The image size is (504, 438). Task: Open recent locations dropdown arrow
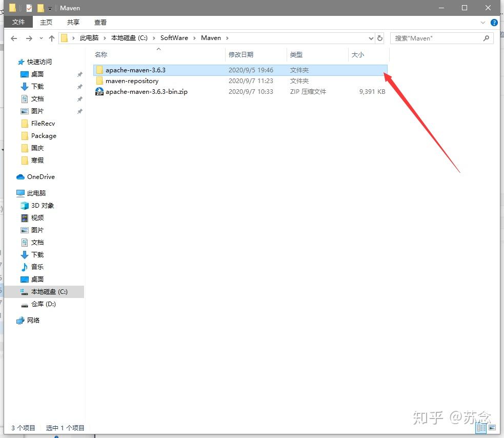click(41, 38)
